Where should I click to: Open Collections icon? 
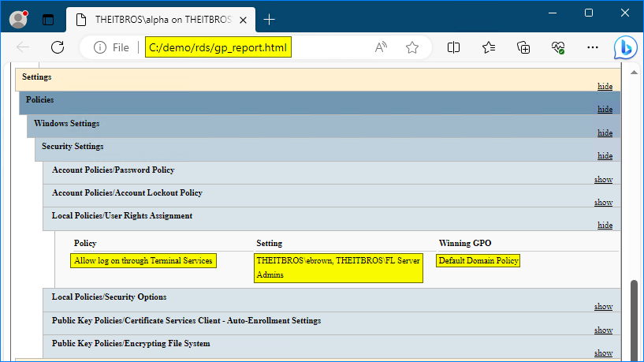coord(523,47)
